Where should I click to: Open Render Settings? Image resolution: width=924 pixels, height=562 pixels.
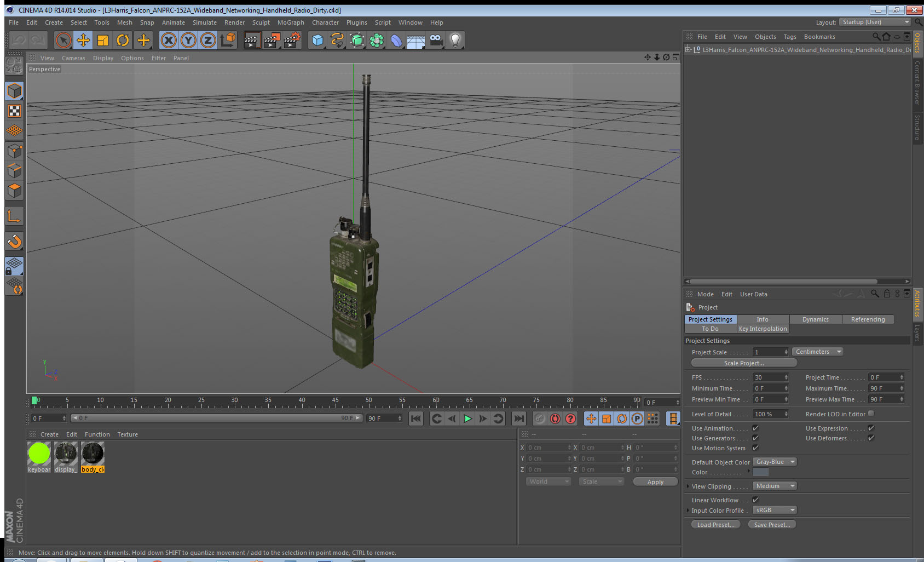point(292,40)
